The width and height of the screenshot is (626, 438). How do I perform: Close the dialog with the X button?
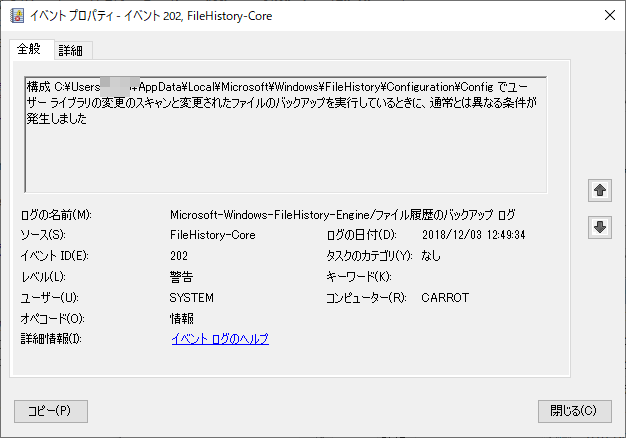pos(609,15)
